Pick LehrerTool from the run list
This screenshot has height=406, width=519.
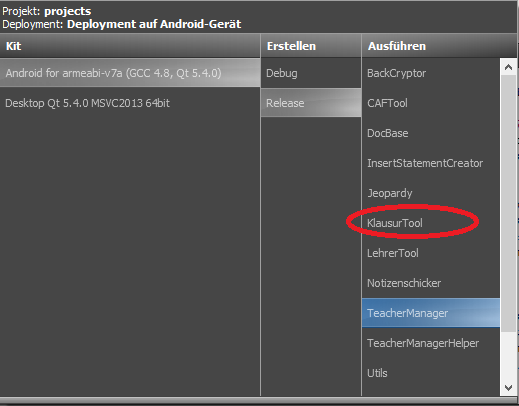coord(431,253)
